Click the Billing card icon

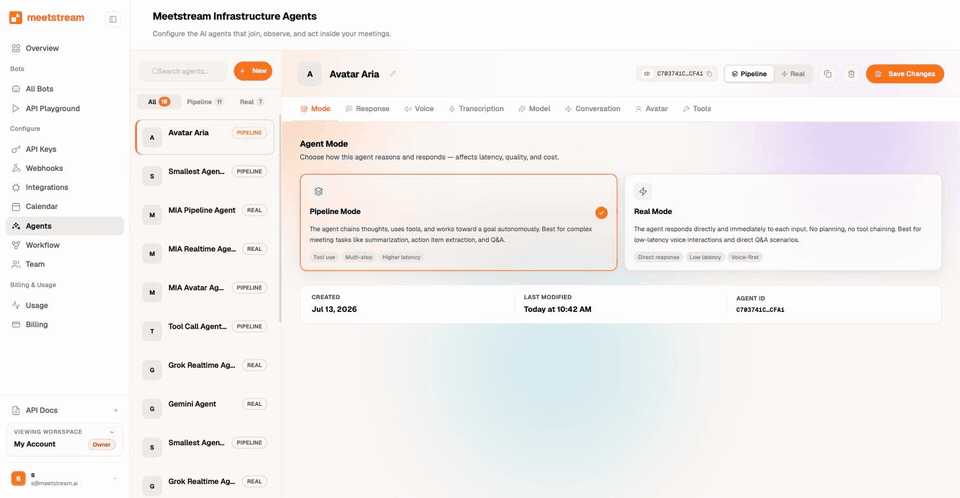(16, 325)
